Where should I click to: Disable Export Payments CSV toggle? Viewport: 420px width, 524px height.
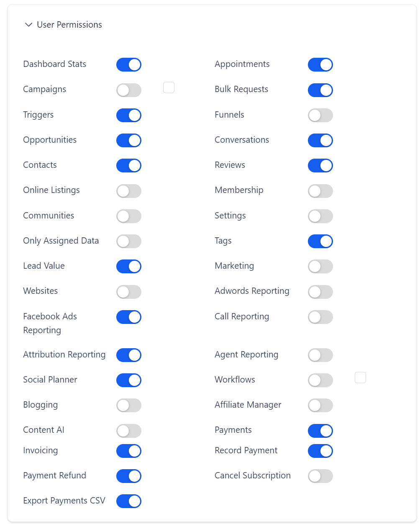[x=129, y=501]
